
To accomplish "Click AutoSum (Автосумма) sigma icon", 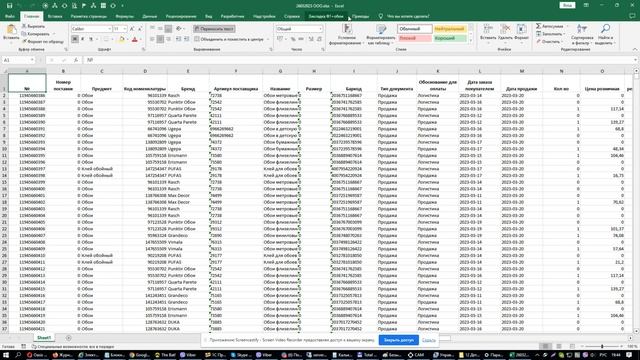I will coord(539,26).
